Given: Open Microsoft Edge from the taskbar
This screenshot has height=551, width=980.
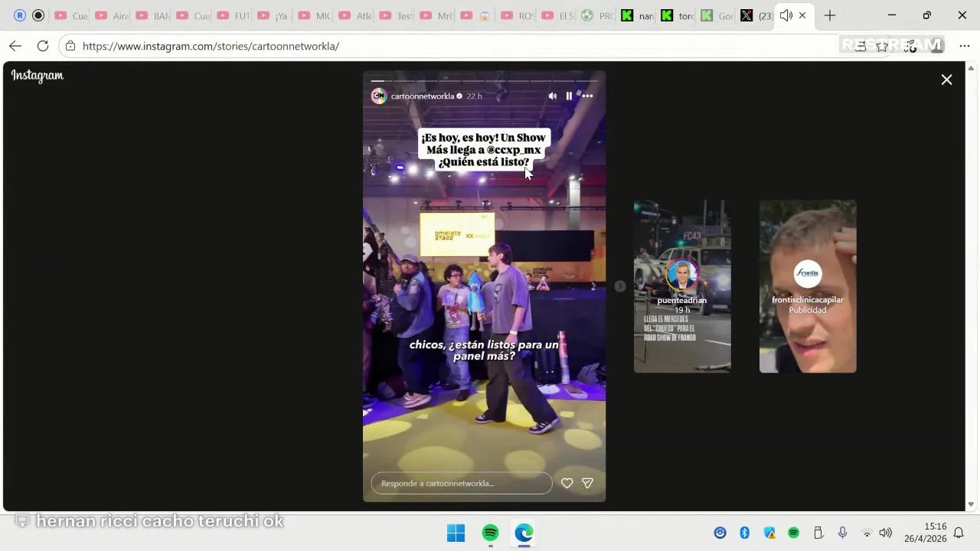Looking at the screenshot, I should pyautogui.click(x=524, y=533).
